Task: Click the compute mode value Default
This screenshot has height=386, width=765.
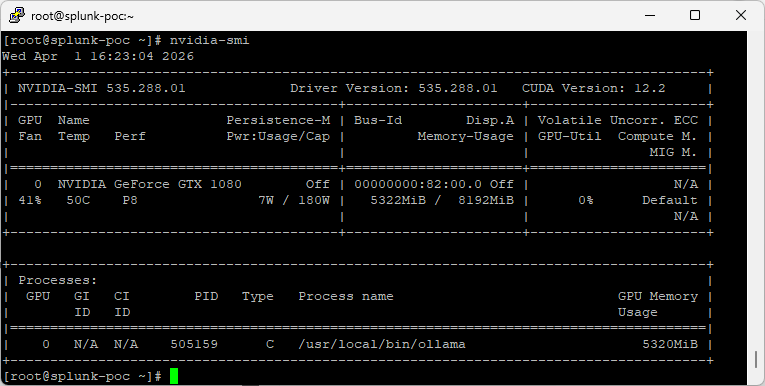Action: [670, 200]
